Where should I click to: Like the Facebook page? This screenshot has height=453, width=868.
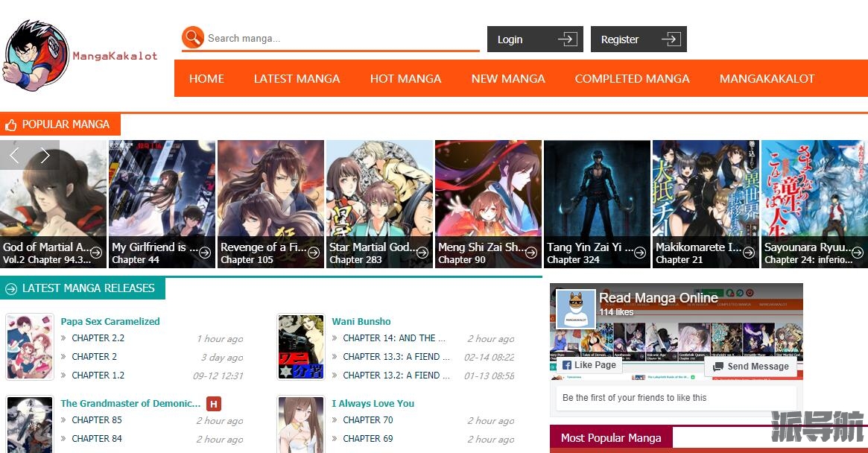(589, 365)
